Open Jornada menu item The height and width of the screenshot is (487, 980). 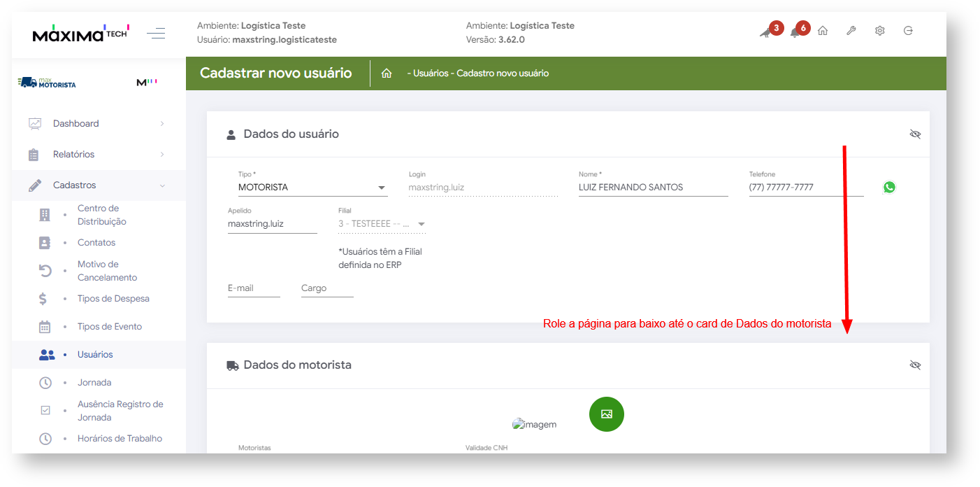tap(94, 383)
